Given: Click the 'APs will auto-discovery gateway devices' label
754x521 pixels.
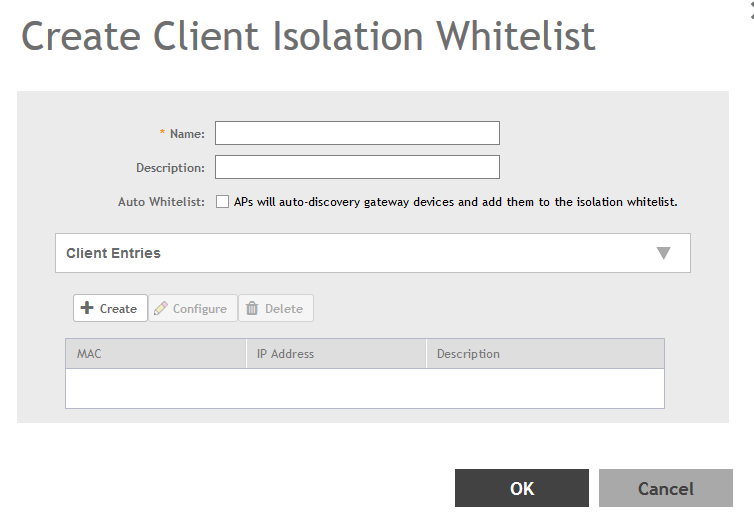Looking at the screenshot, I should tap(455, 201).
